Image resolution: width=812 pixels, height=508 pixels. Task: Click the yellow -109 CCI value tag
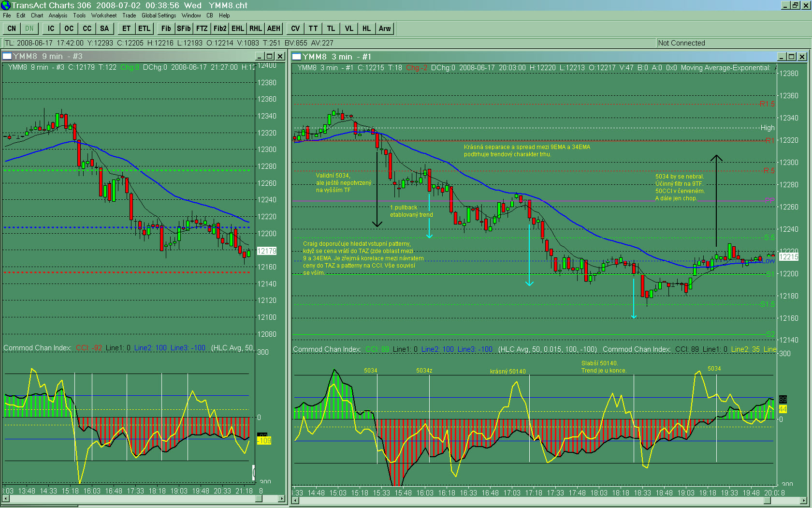point(264,441)
